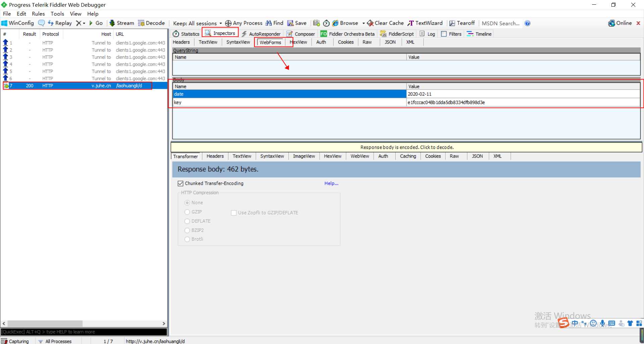
Task: Open Find sessions dialog
Action: pyautogui.click(x=275, y=23)
